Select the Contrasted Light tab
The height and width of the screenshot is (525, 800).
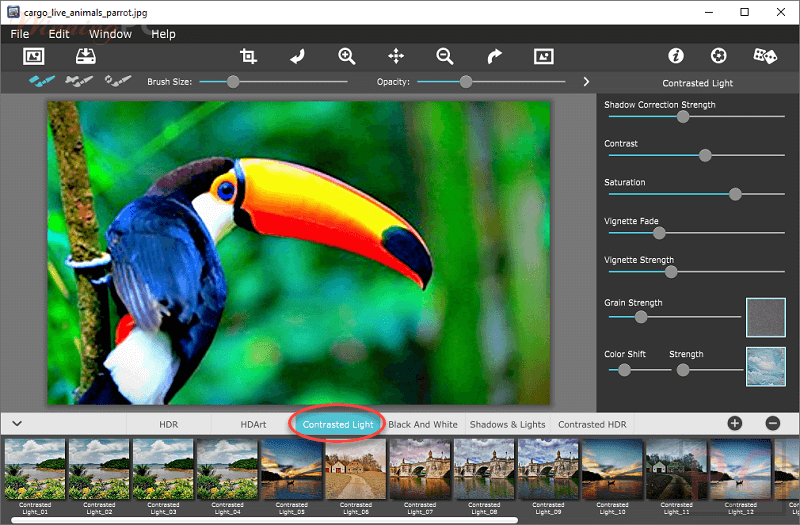coord(338,424)
